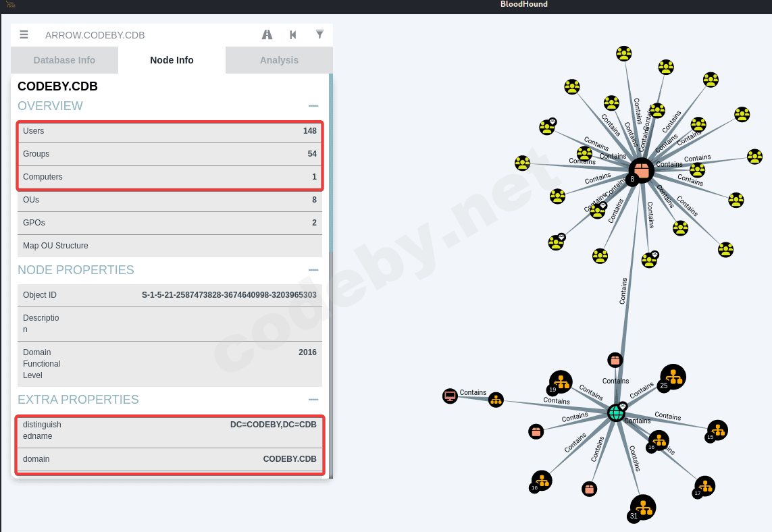Click the OUs row showing 8
The width and height of the screenshot is (772, 532).
click(x=170, y=200)
